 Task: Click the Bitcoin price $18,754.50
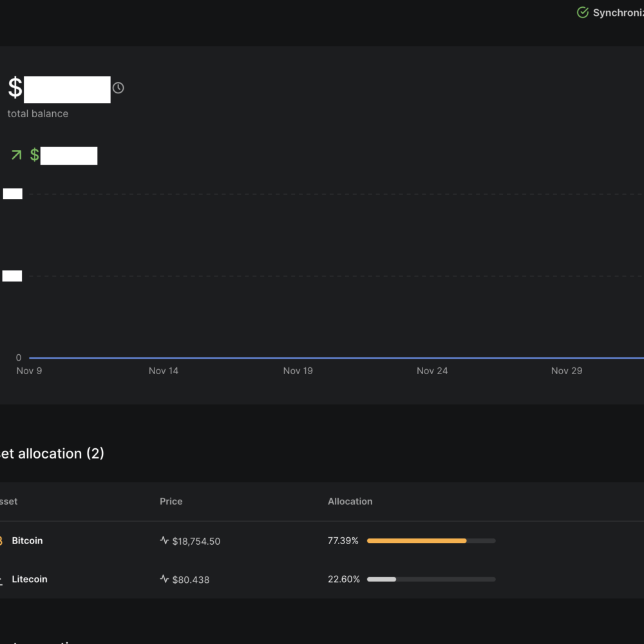pyautogui.click(x=196, y=542)
